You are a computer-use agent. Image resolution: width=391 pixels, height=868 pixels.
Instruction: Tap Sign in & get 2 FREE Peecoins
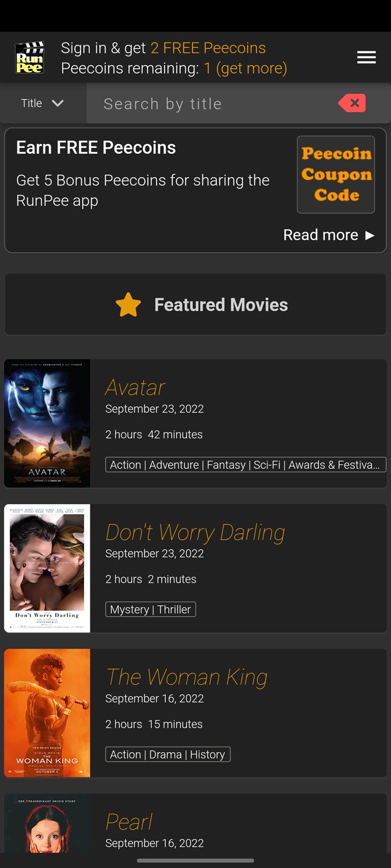click(x=163, y=48)
